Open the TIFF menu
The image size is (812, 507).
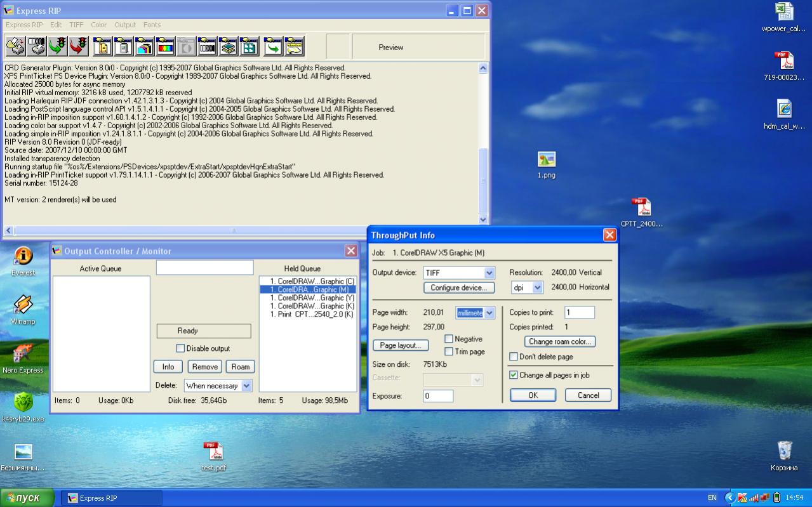pos(76,25)
